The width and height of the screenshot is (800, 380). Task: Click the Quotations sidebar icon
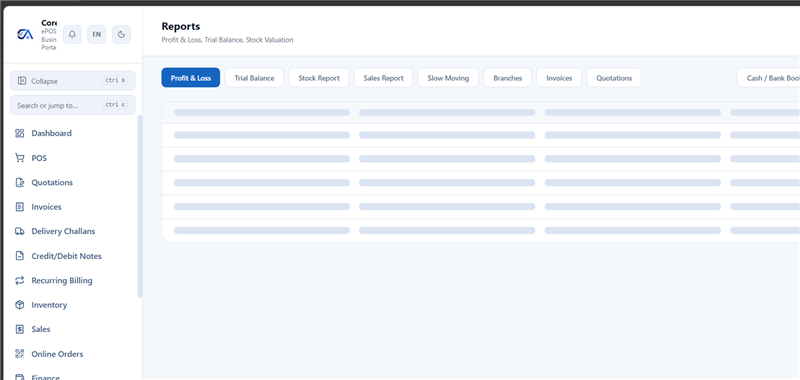click(x=20, y=183)
